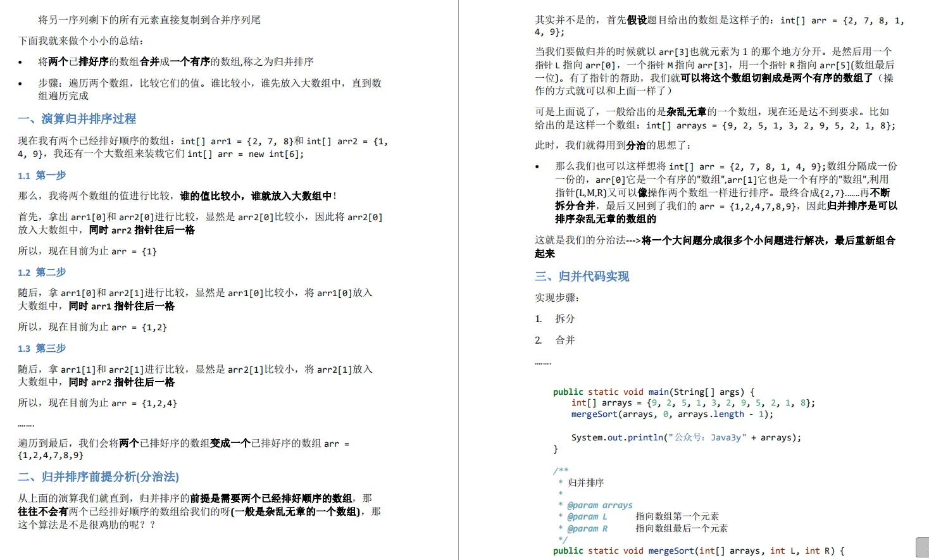Click the paragraph starting 可是上面说了
The image size is (929, 560).
[715, 118]
